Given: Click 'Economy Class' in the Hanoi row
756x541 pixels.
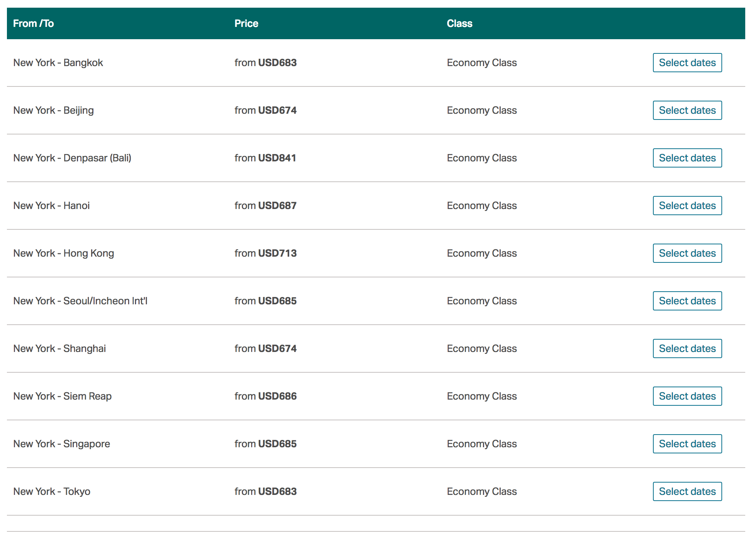Looking at the screenshot, I should 482,206.
